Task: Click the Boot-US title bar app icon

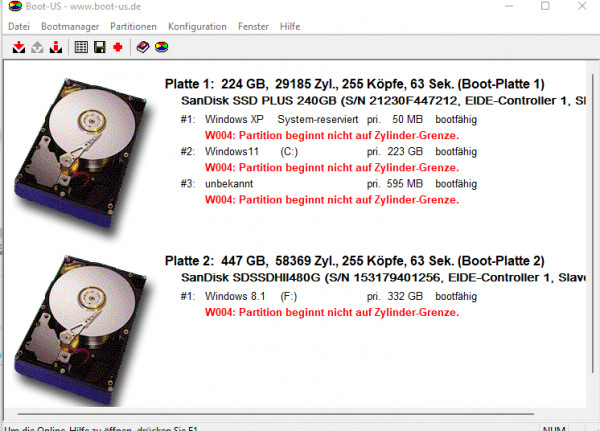Action: pos(15,6)
